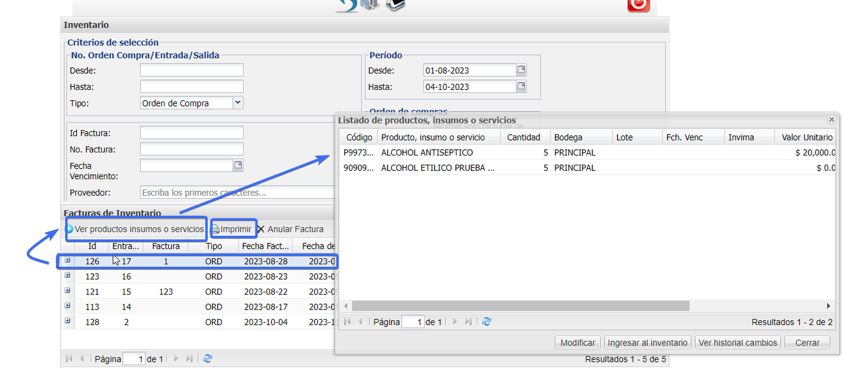Image resolution: width=868 pixels, height=384 pixels.
Task: Click the No. Factura input field
Action: coord(192,149)
